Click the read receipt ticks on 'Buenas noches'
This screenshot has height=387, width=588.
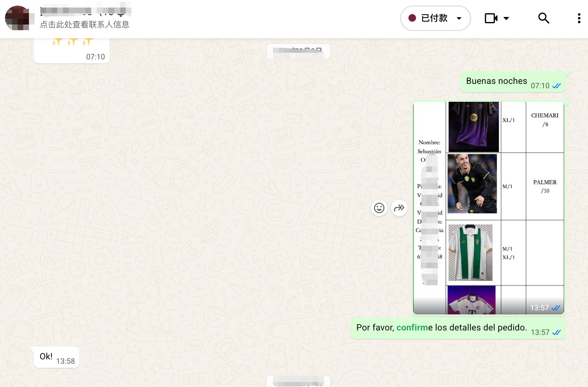tap(557, 86)
